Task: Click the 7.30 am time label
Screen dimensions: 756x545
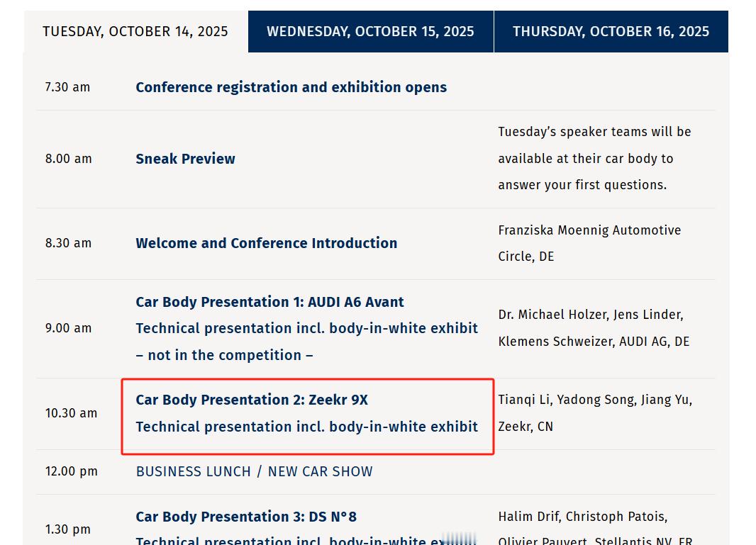Action: coord(67,87)
